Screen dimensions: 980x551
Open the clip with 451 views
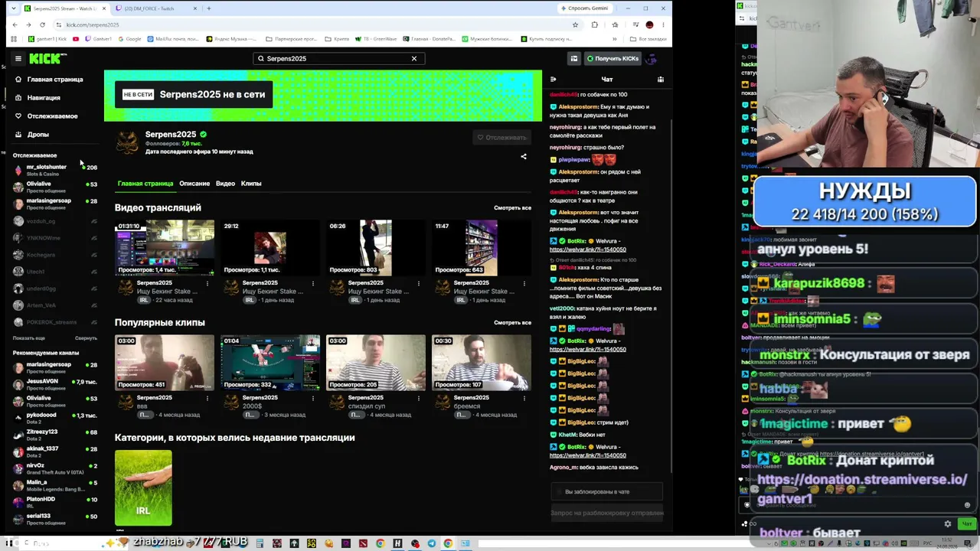point(165,363)
